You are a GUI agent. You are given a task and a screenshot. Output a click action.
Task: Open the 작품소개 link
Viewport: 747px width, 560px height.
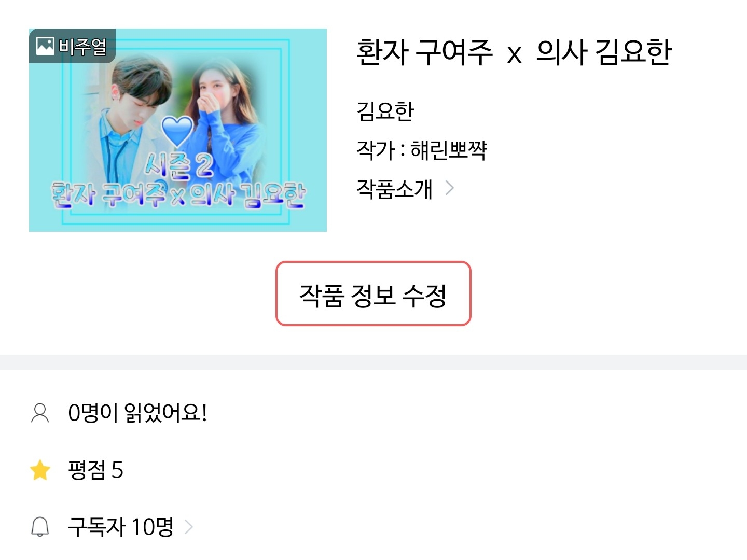[394, 189]
